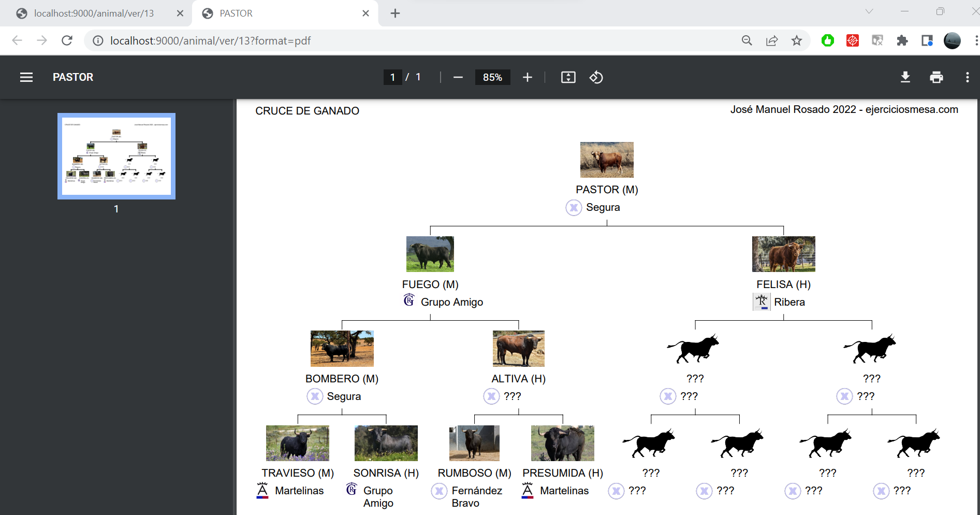The height and width of the screenshot is (515, 980).
Task: Open the browser extensions puzzle icon
Action: point(902,40)
